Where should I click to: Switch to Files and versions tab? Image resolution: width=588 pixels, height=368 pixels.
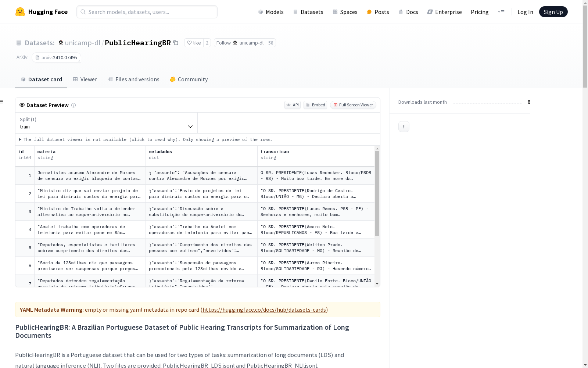click(x=133, y=79)
